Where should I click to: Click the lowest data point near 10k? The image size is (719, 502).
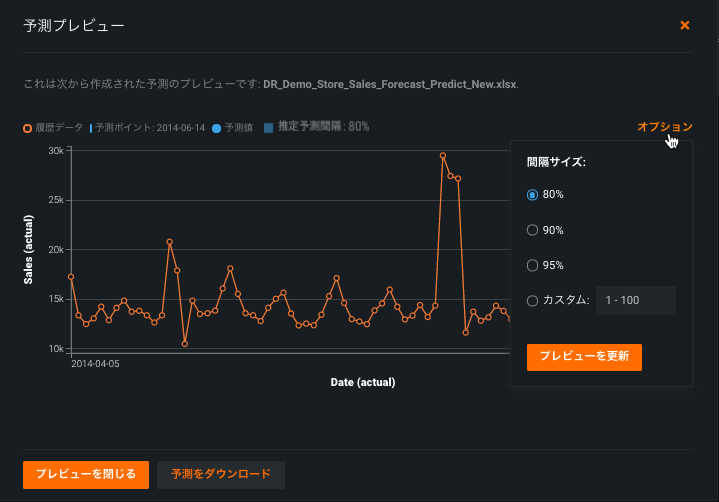point(185,344)
